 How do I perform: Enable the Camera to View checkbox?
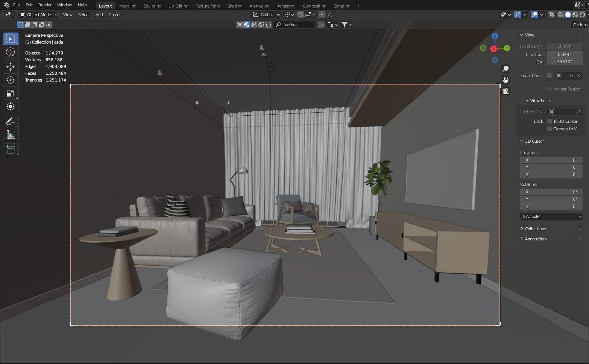(550, 129)
